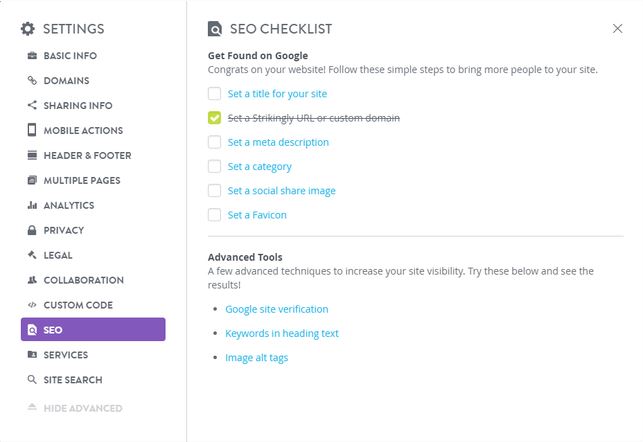Open the Header & Footer settings
Image resolution: width=643 pixels, height=442 pixels.
tap(87, 156)
